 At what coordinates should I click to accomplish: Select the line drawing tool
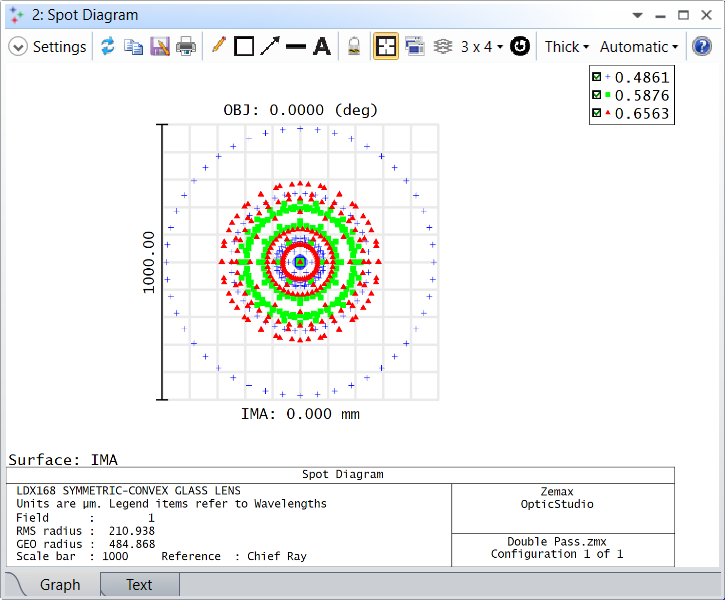coord(296,47)
